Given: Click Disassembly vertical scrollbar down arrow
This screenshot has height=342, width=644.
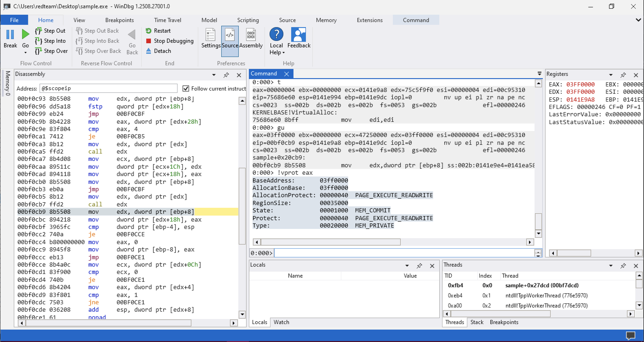Looking at the screenshot, I should click(242, 314).
